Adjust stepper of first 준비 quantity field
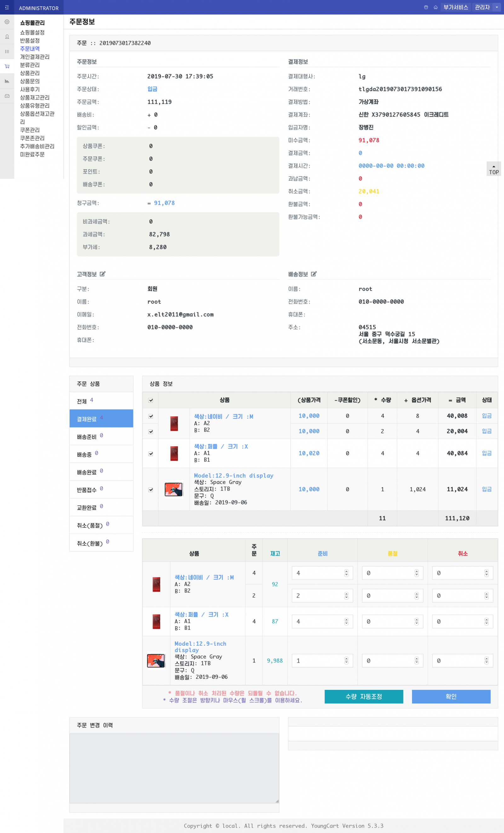This screenshot has width=504, height=833. click(346, 573)
